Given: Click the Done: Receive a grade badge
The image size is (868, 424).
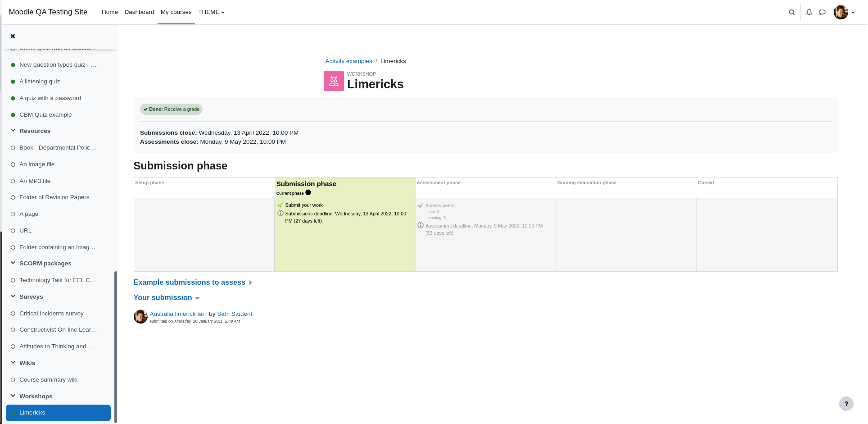Looking at the screenshot, I should pos(171,109).
